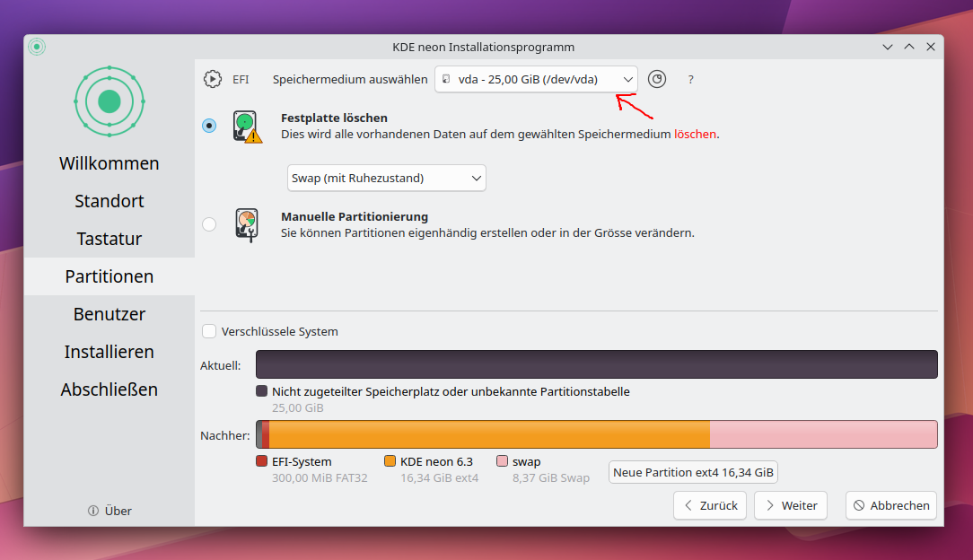Go to the Willkommen step
973x560 pixels.
click(110, 163)
